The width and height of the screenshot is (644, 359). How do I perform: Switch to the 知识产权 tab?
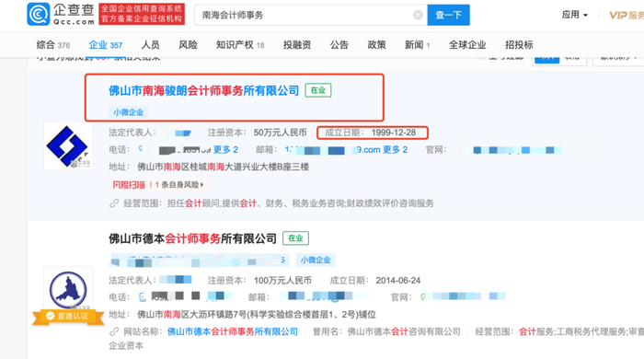pos(240,45)
